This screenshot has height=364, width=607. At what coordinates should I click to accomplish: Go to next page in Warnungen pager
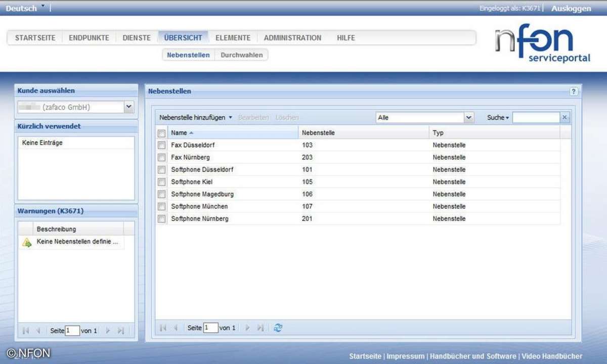[107, 331]
